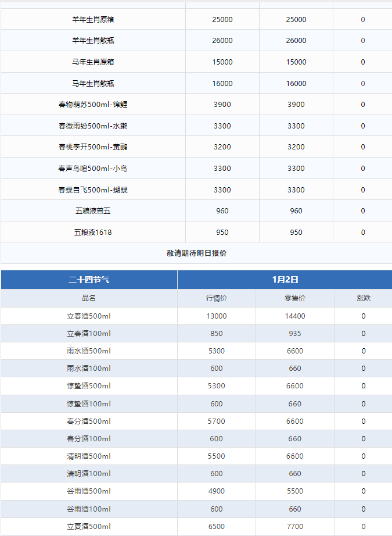Select the 清明酒500ml row name
The width and height of the screenshot is (392, 536).
pyautogui.click(x=89, y=456)
